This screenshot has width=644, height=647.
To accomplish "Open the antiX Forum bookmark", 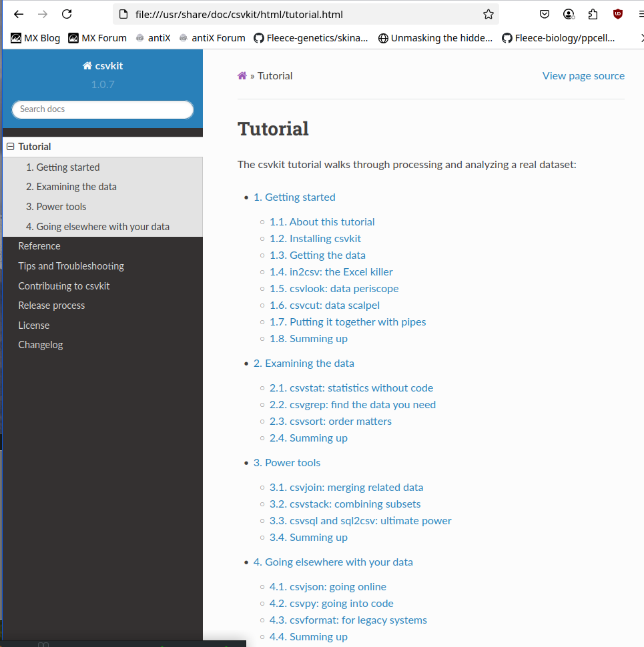I will coord(212,38).
